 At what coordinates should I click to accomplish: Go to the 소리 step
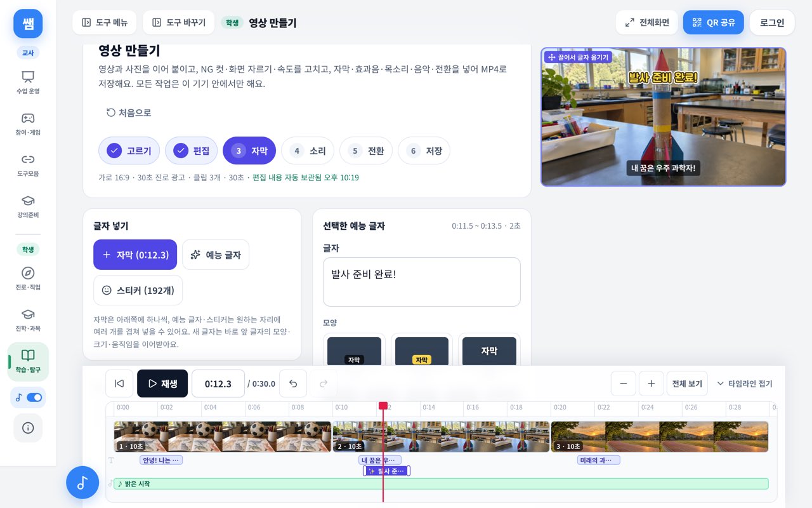pos(308,150)
